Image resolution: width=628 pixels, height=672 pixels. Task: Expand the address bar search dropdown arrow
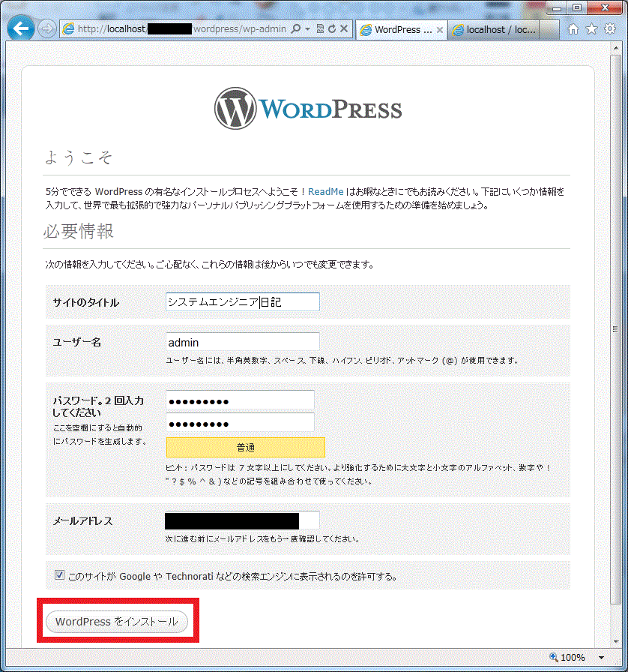pos(307,28)
